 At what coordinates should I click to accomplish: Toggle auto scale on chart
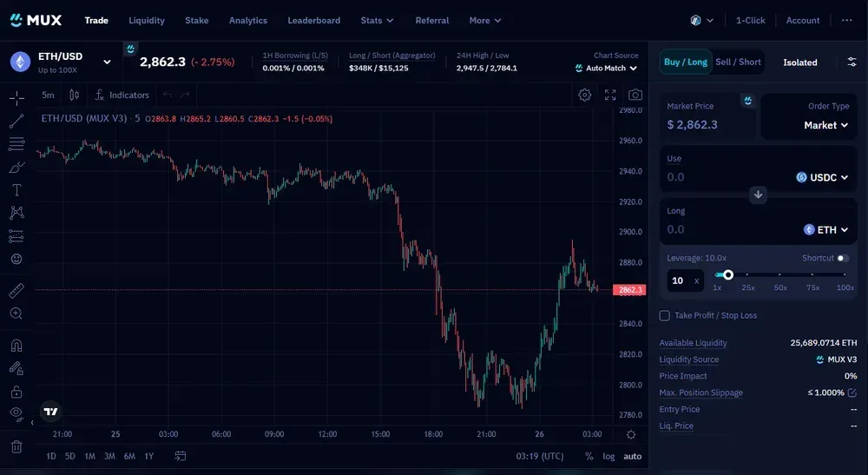tap(632, 456)
